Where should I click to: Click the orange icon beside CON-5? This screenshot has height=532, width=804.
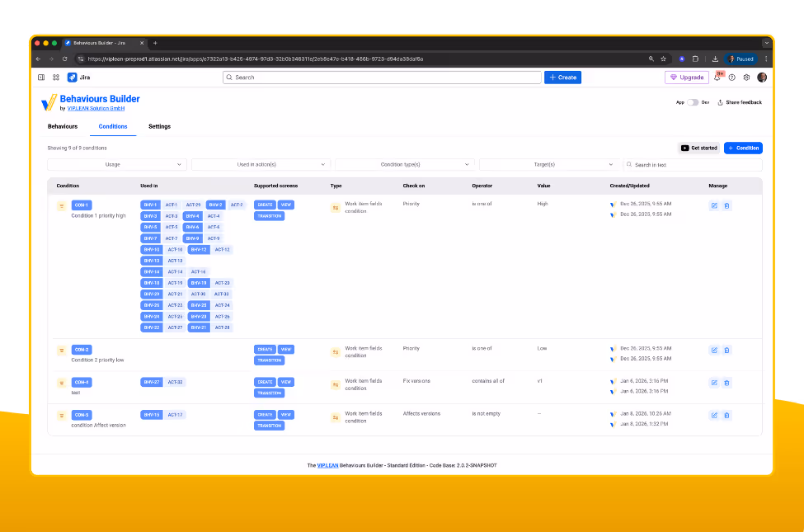coord(62,416)
